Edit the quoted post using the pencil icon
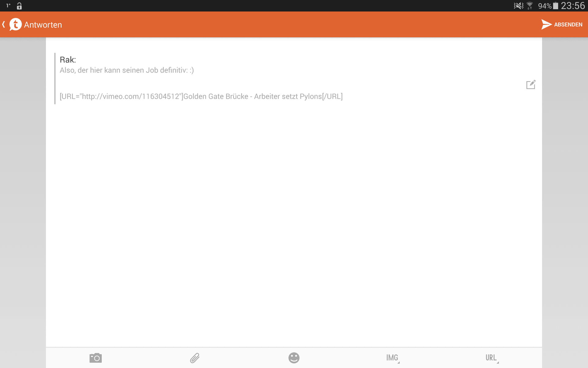Screen dimensions: 588x368 [531, 85]
